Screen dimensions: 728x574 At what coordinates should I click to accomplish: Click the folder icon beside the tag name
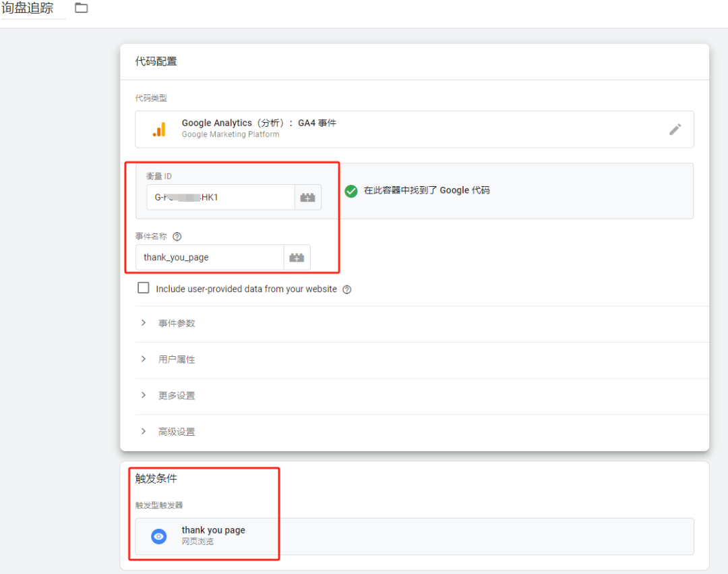(82, 8)
